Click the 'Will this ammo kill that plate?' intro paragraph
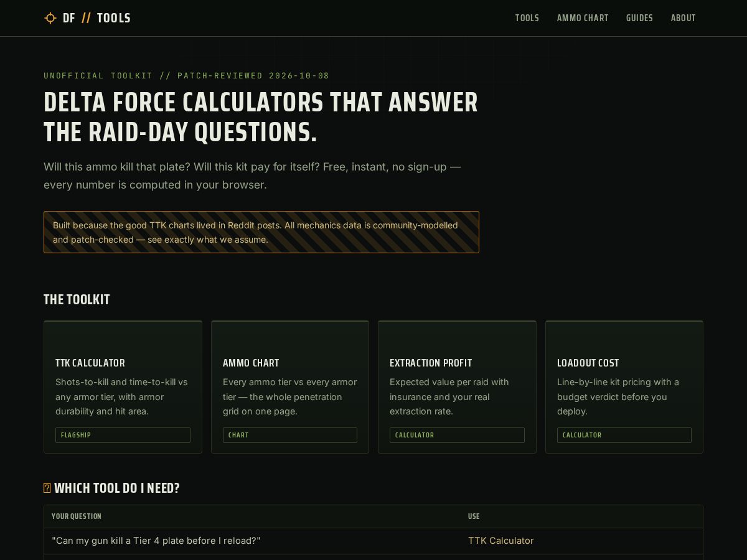 pyautogui.click(x=252, y=176)
